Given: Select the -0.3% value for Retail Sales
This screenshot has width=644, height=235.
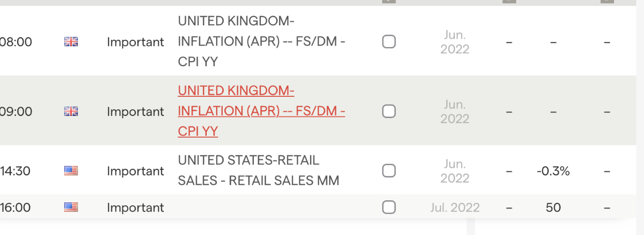Looking at the screenshot, I should pyautogui.click(x=553, y=171).
